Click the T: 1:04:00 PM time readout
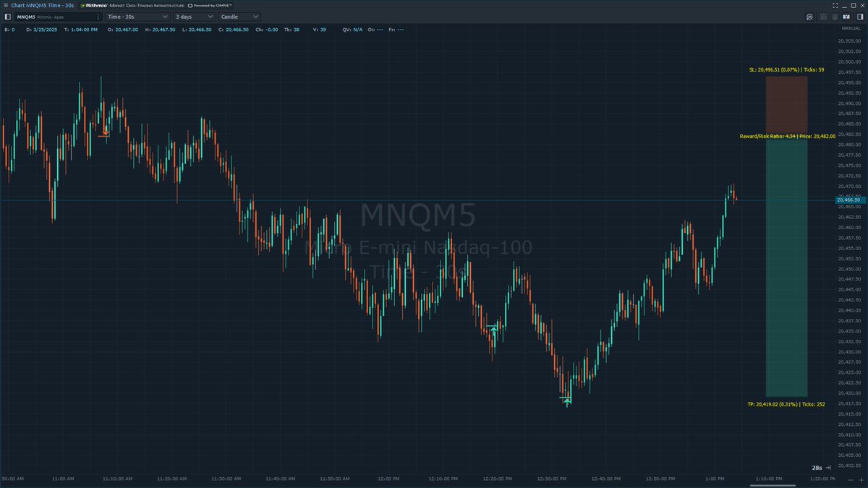The height and width of the screenshot is (488, 868). tap(81, 30)
